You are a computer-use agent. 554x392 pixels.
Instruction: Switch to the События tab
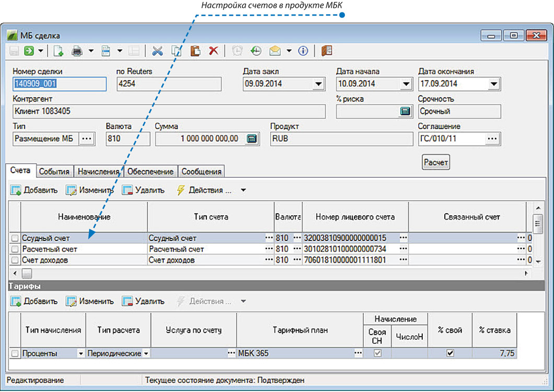tap(55, 171)
